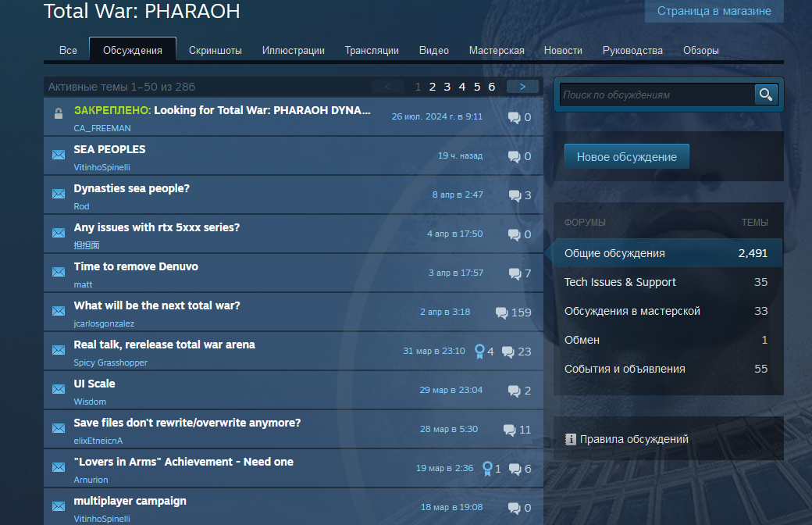Open Save files don't rewrite/overwrite anymore? thread
This screenshot has height=525, width=812.
(x=187, y=423)
